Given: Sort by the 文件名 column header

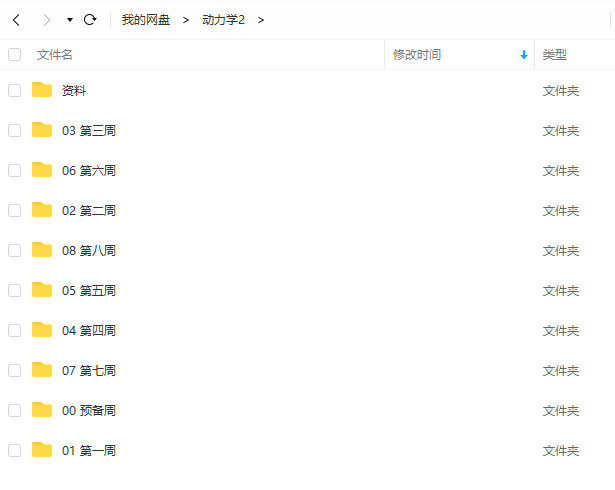Looking at the screenshot, I should point(55,55).
